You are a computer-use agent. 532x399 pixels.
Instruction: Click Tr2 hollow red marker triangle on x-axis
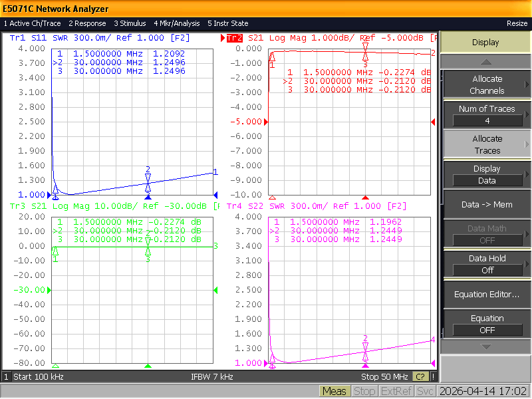(272, 197)
